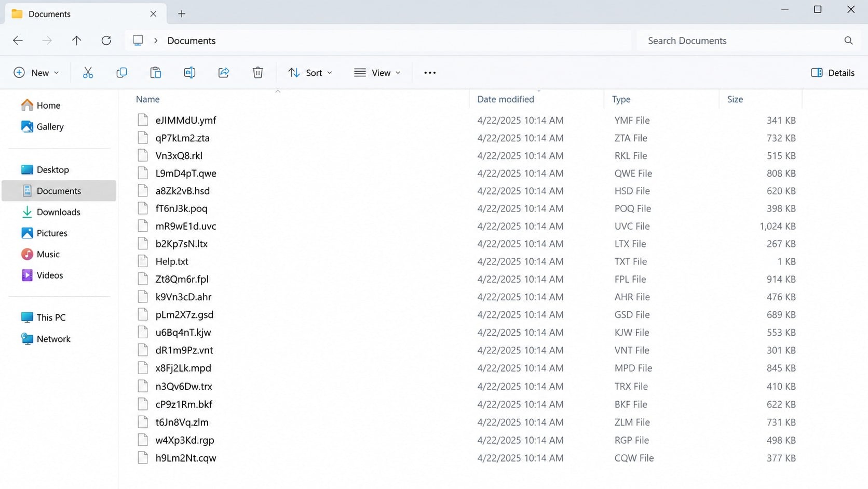Viewport: 868px width, 489px height.
Task: Select file a8Zk2vB.hsd
Action: click(182, 191)
